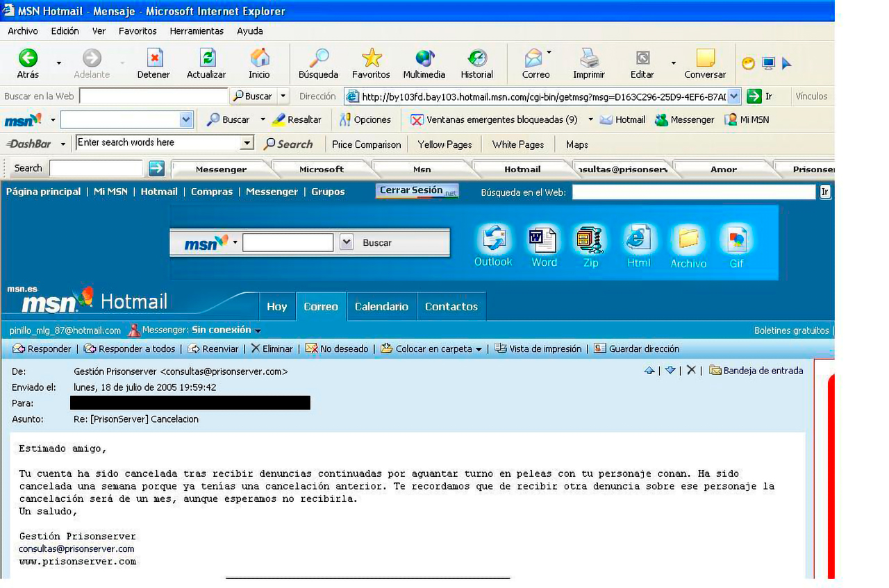Delete the message with Eliminar
The height and width of the screenshot is (588, 889).
pos(272,349)
